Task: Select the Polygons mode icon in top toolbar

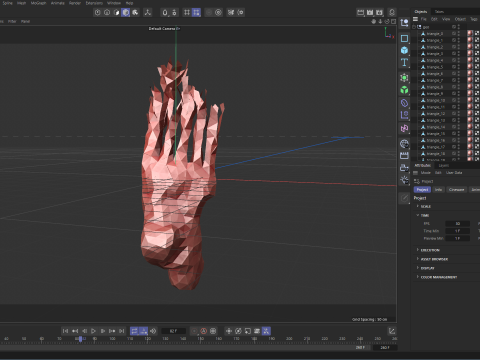Action: coord(116,13)
